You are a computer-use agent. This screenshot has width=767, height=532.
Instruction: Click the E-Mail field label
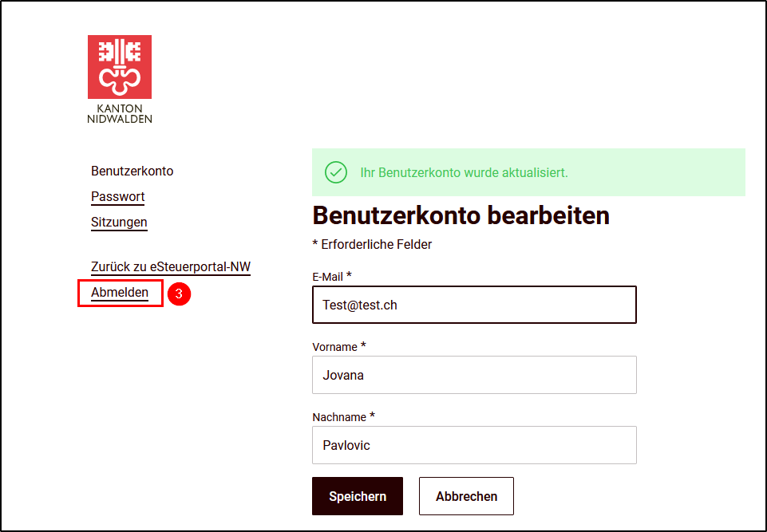[332, 276]
